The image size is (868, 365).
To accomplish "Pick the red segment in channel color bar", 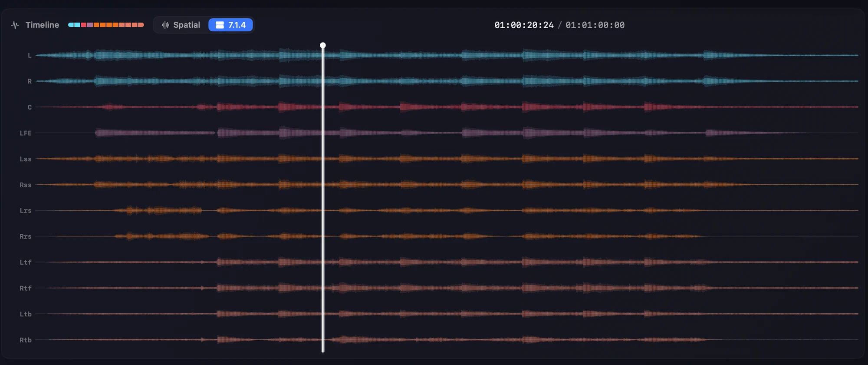I will coord(83,25).
